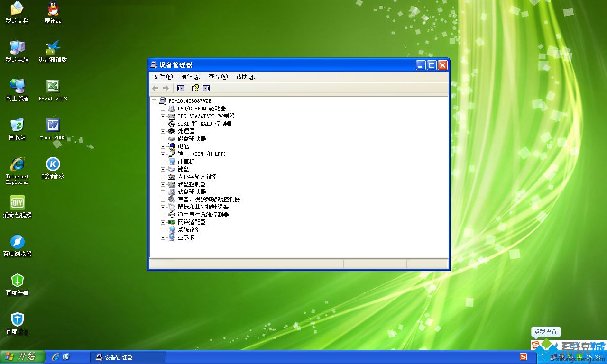Screen dimensions: 607x364
Task: Expand the DVD/CD-ROM 驱动器 node
Action: [163, 109]
